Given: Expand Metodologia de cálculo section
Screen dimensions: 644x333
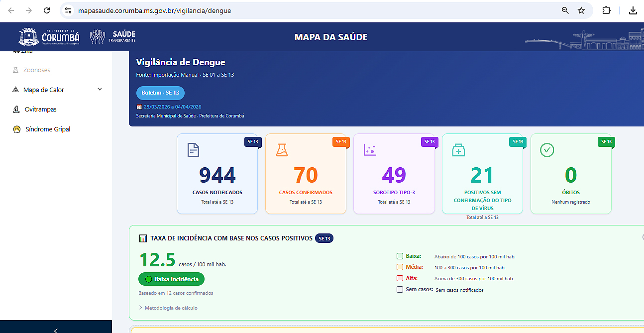Looking at the screenshot, I should pos(168,308).
